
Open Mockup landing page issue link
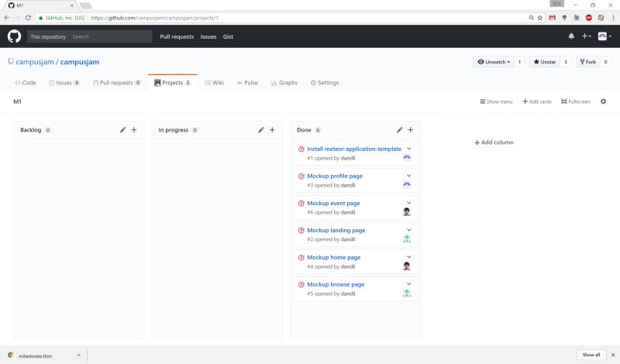point(336,231)
